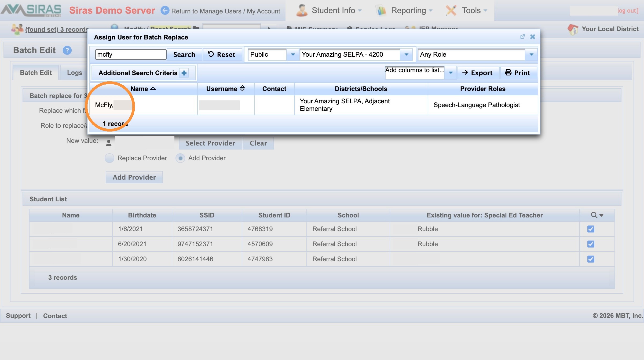
Task: Expand Additional Search Criteria
Action: 143,73
